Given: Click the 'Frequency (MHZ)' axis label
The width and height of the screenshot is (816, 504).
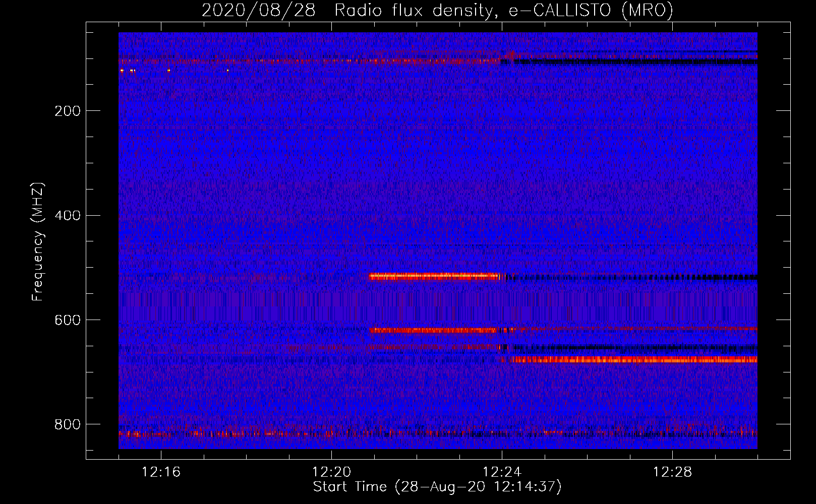Looking at the screenshot, I should 38,241.
